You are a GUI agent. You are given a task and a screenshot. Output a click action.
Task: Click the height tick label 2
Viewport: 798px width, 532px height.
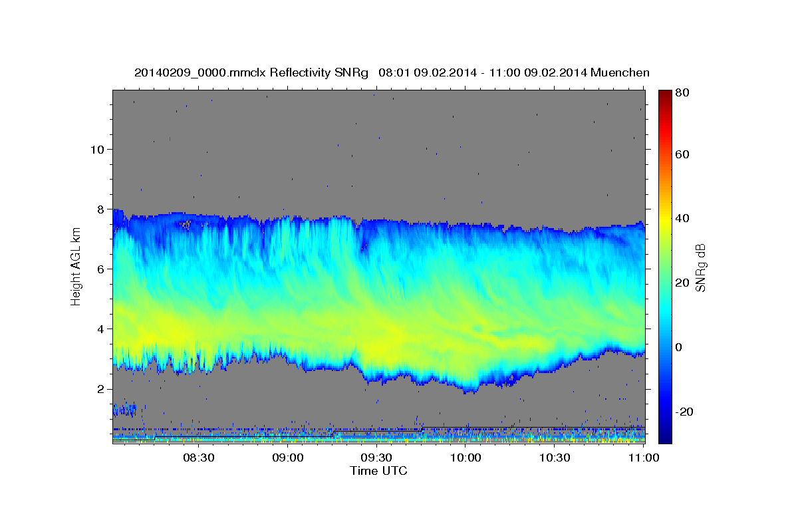tap(100, 388)
